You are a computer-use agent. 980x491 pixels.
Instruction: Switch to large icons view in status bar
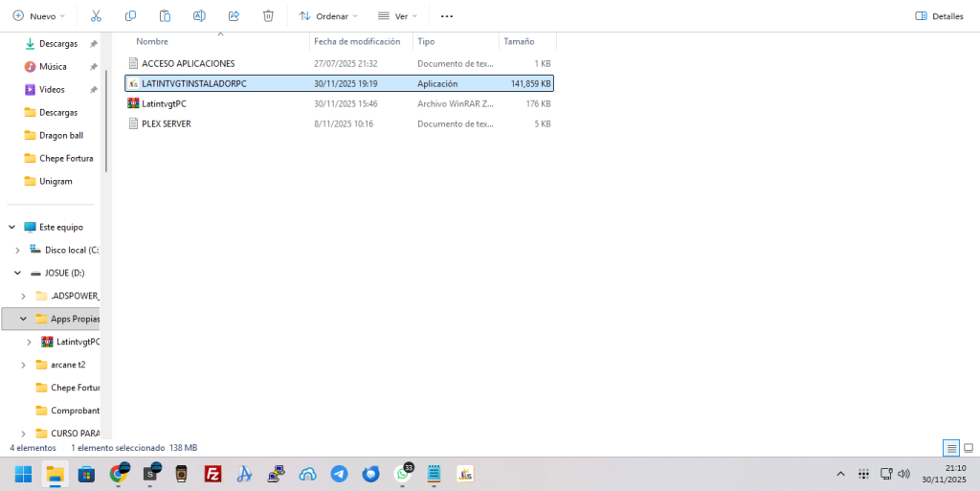(969, 448)
